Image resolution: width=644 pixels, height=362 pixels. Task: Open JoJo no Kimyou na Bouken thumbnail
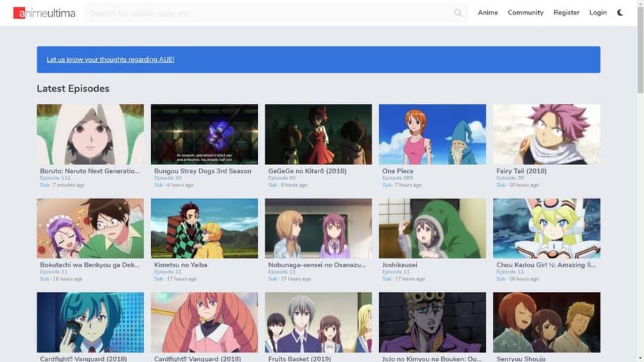pos(433,322)
